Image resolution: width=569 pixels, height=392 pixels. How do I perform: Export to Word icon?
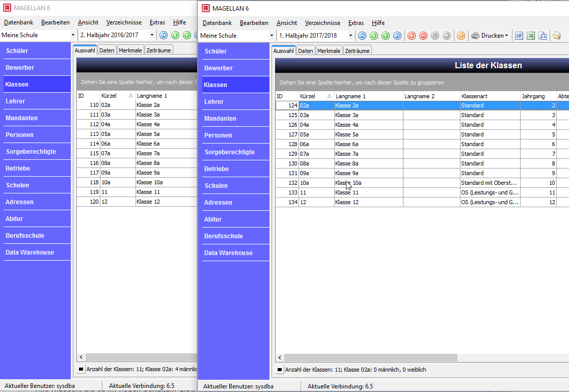pos(519,36)
